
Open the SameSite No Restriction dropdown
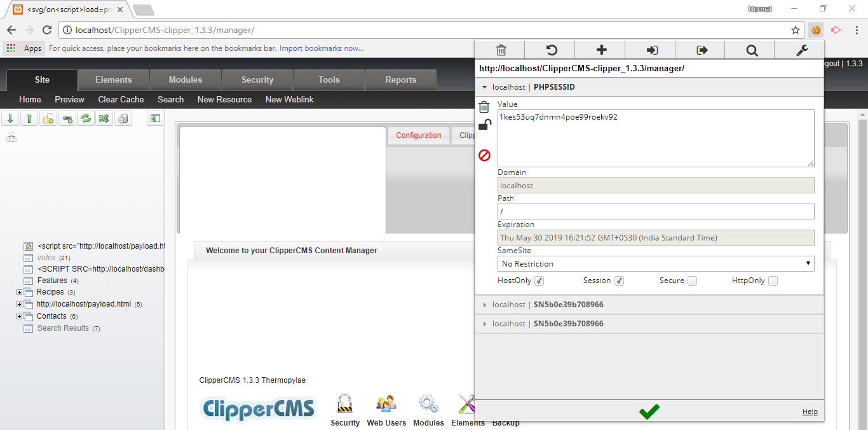pos(656,263)
